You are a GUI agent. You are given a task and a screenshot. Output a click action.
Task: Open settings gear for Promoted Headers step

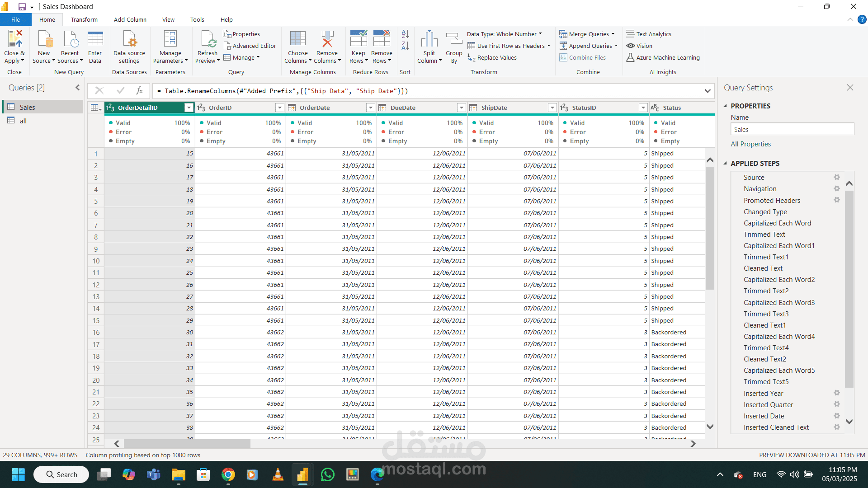pos(837,200)
